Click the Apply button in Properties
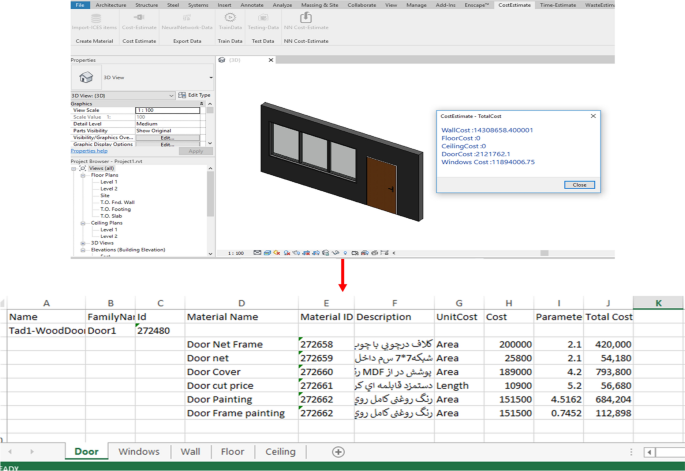Image resolution: width=685 pixels, height=471 pixels. (x=196, y=151)
